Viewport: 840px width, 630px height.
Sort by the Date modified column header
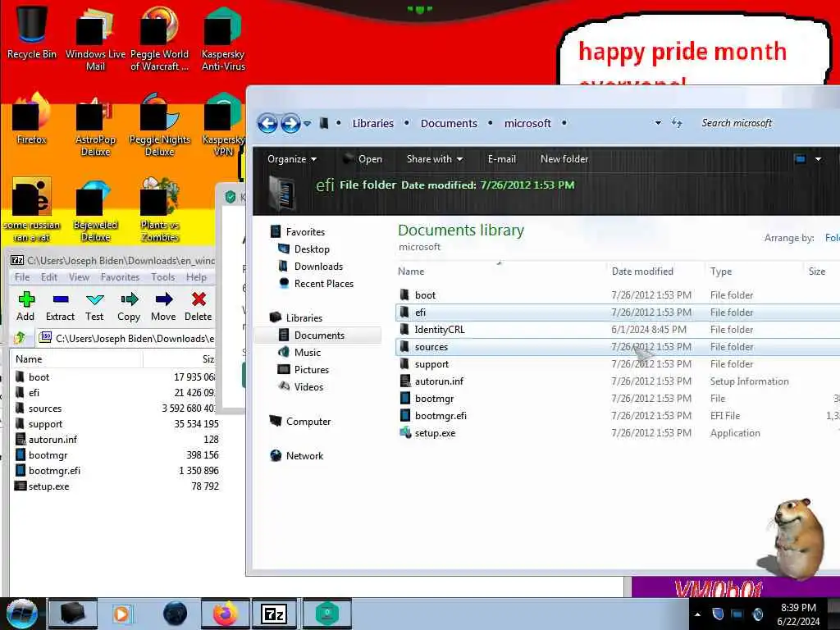point(642,272)
